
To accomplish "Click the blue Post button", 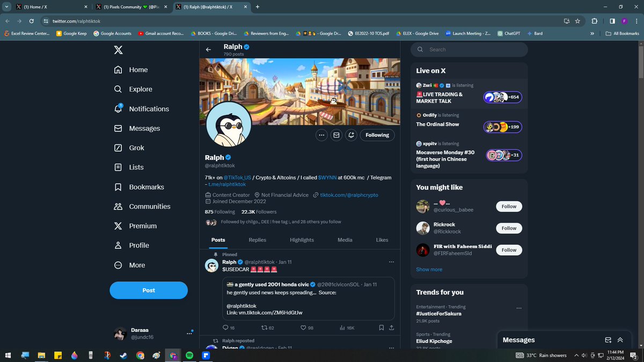I will pos(149,290).
